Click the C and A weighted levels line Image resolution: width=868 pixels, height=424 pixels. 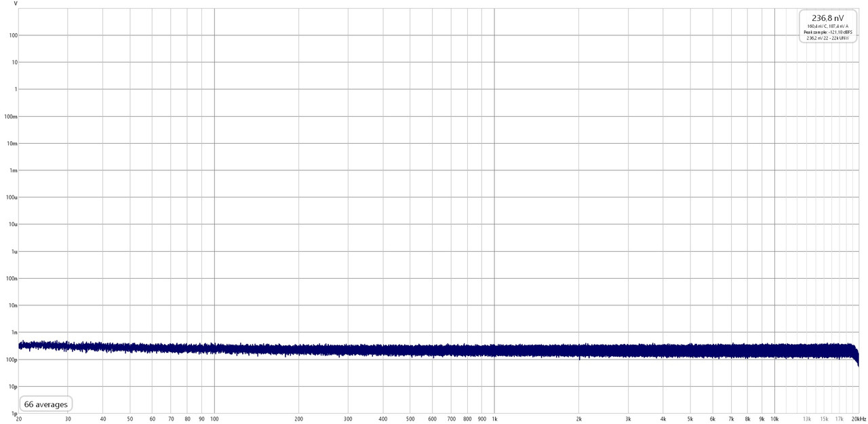(x=827, y=26)
